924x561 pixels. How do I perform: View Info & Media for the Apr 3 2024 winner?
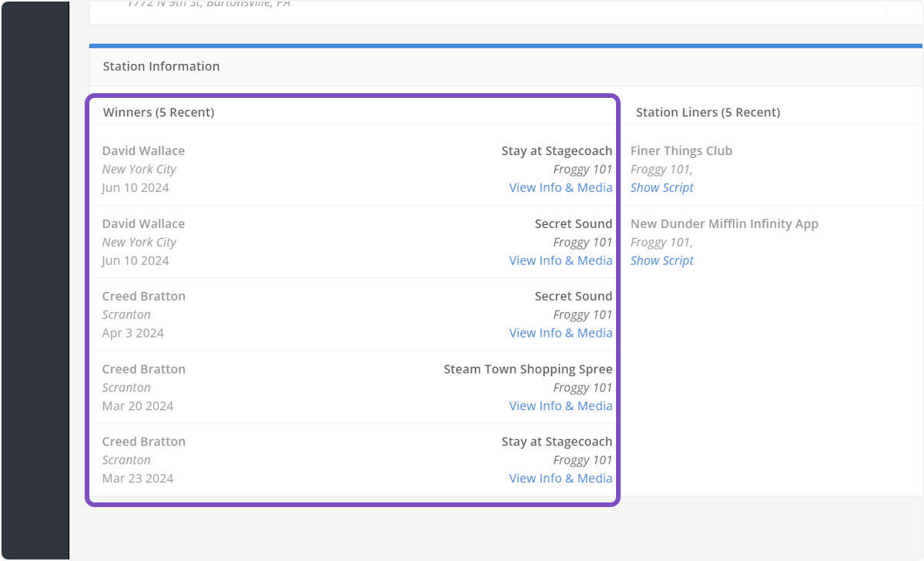(x=561, y=333)
